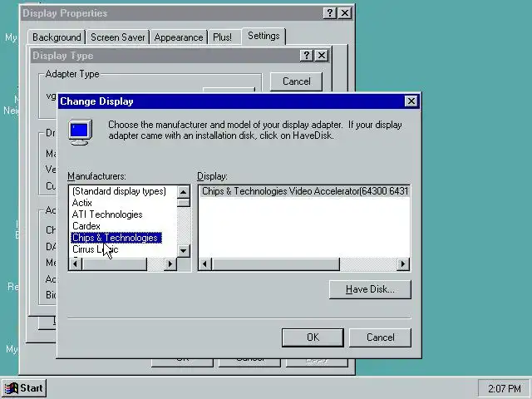The image size is (532, 399).
Task: Select Actix in Manufacturers list
Action: 81,203
